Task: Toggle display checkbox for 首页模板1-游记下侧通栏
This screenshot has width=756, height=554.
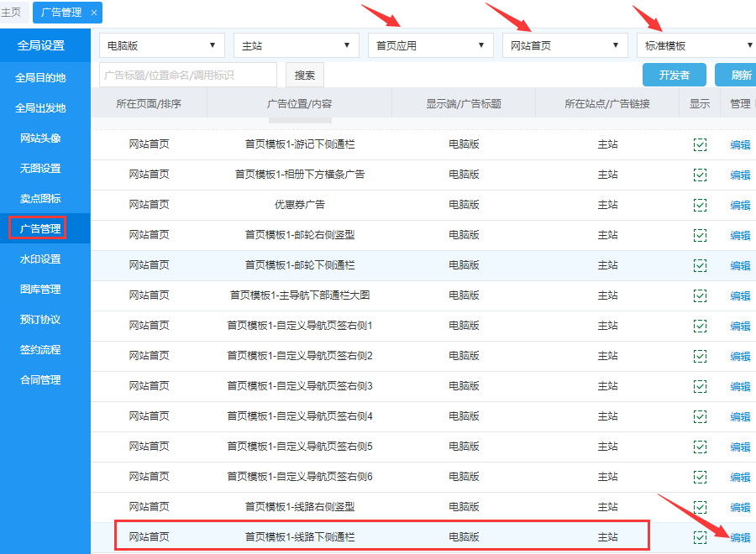Action: pyautogui.click(x=700, y=144)
